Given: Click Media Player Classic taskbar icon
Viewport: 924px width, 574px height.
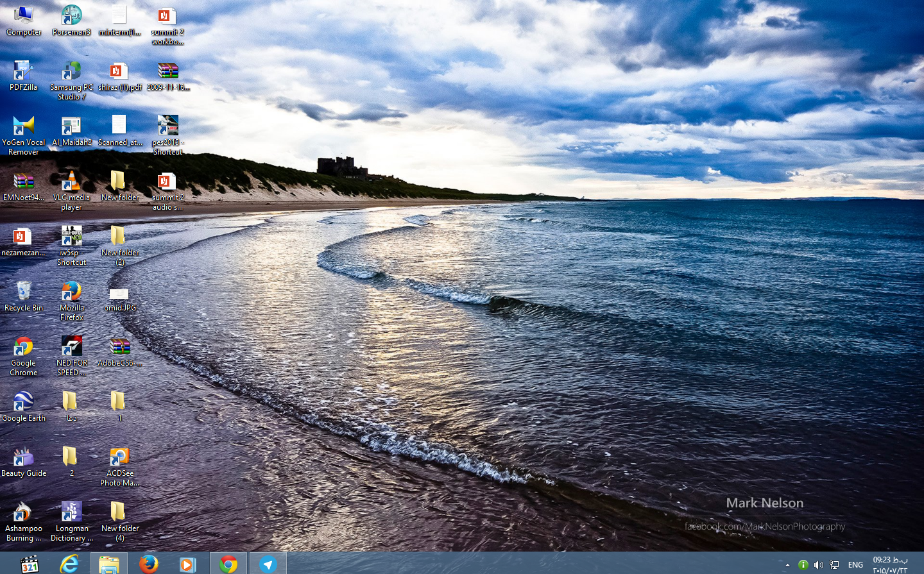Looking at the screenshot, I should (x=30, y=564).
